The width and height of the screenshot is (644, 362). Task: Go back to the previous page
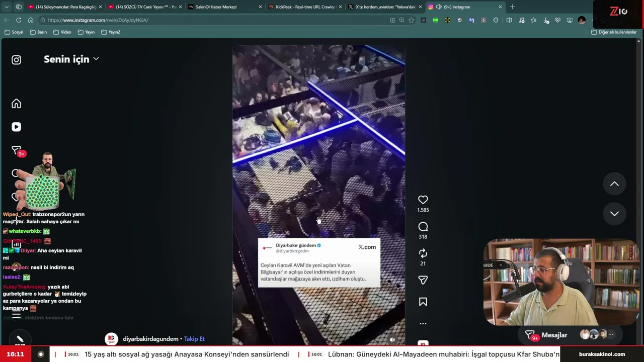click(x=7, y=20)
